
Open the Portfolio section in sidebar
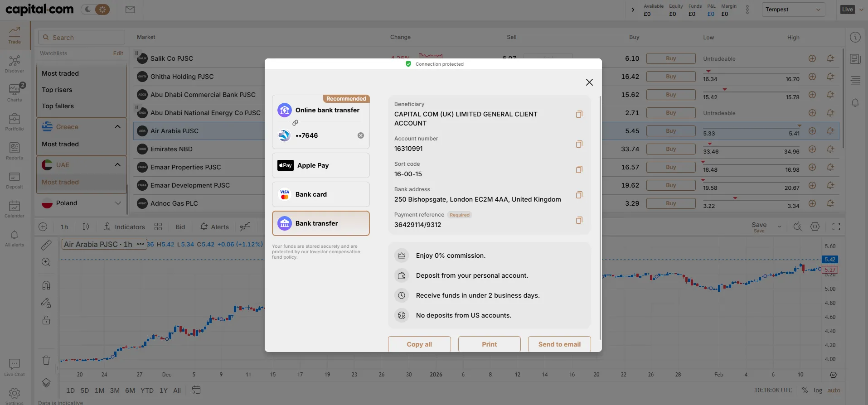(x=15, y=122)
